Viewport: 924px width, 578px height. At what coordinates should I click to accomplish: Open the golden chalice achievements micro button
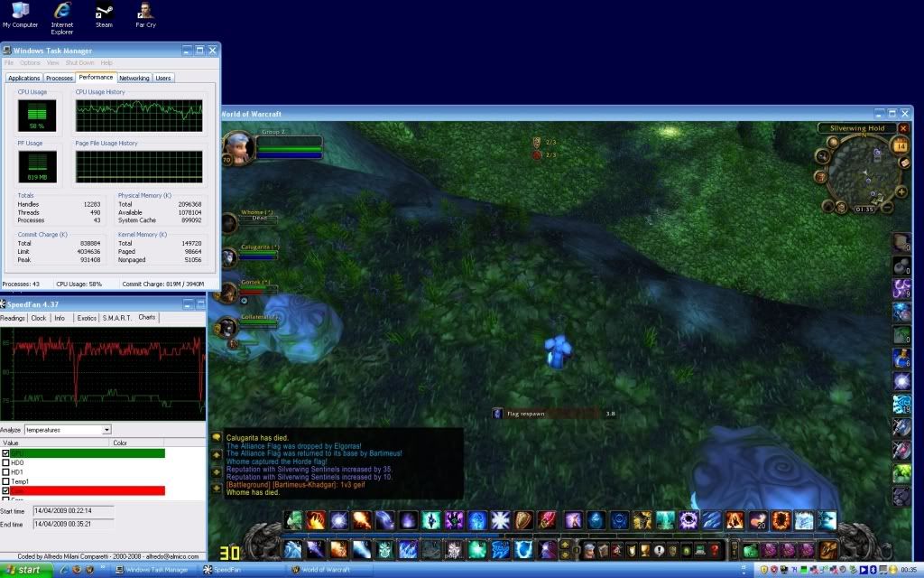[x=644, y=550]
